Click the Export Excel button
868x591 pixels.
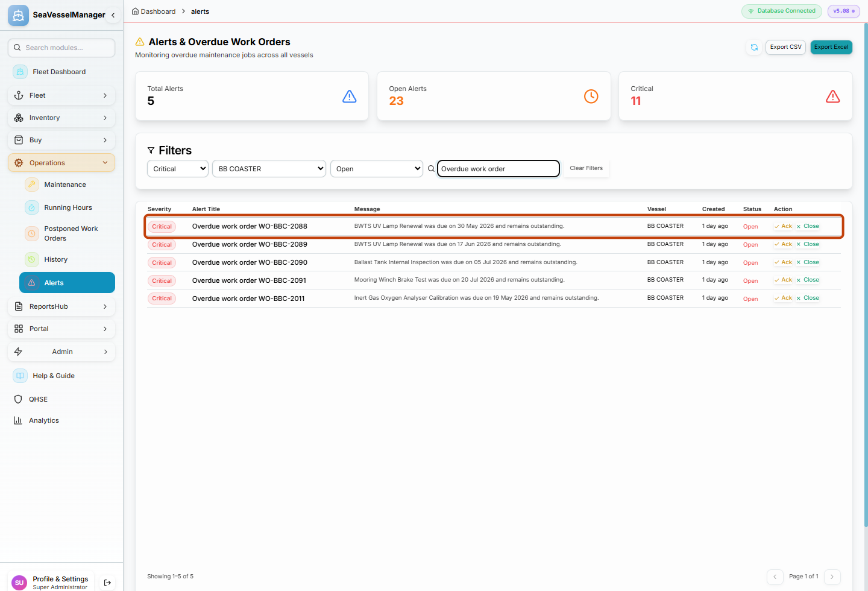point(831,47)
